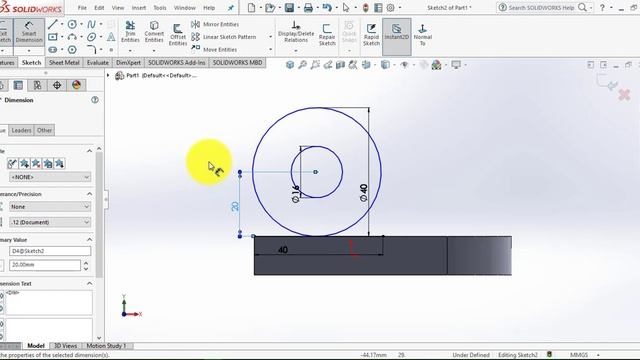The image size is (640, 360).
Task: Select the Slot sketch tool
Action: coord(53,50)
